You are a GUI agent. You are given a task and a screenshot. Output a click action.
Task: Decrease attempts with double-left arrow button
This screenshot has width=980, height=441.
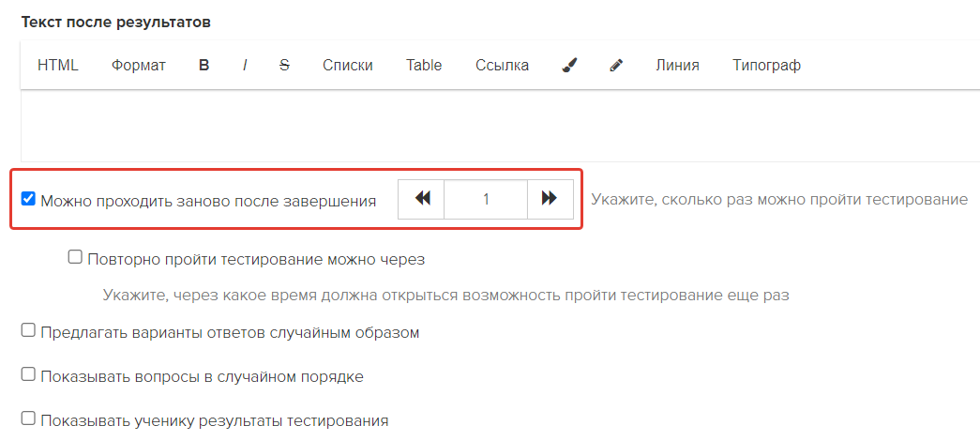coord(422,199)
